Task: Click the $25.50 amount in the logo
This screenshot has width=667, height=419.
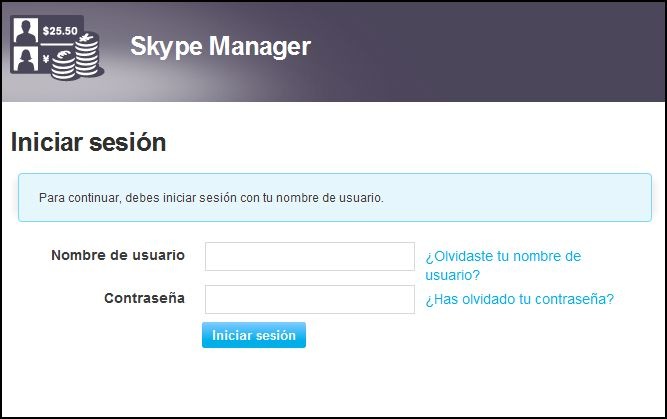Action: (x=60, y=31)
